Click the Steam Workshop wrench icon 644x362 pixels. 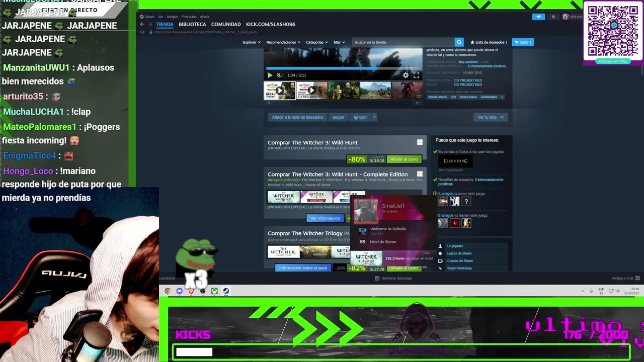(x=440, y=268)
